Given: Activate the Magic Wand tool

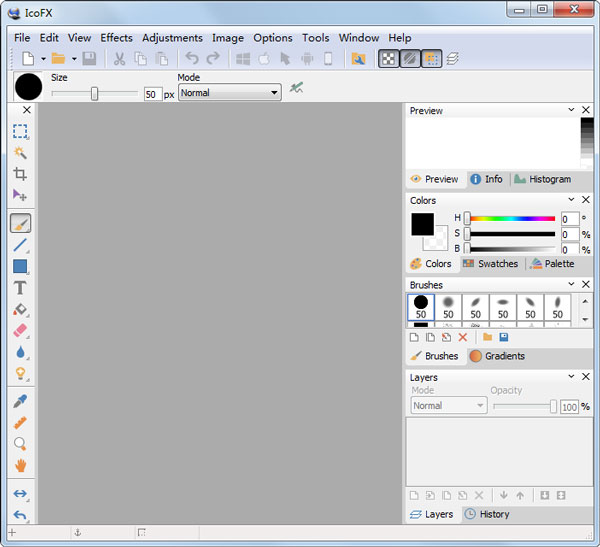Looking at the screenshot, I should [x=20, y=152].
